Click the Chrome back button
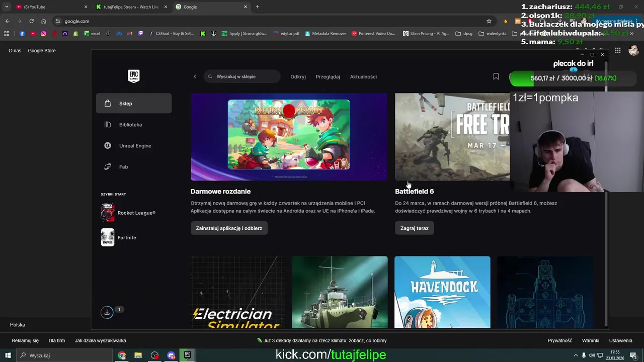Viewport: 644px width, 362px height. (x=7, y=21)
